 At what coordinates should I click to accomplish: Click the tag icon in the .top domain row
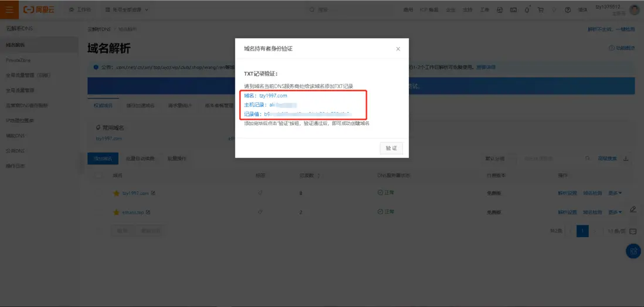coord(260,212)
